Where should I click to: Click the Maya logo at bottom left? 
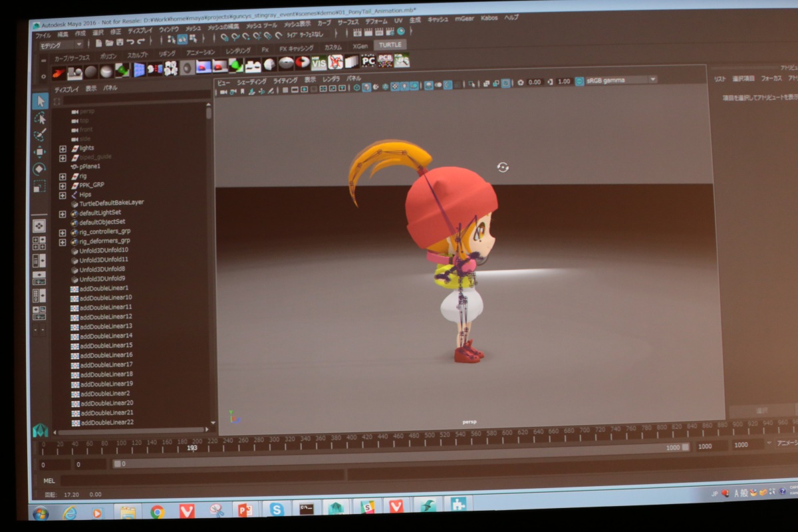click(x=41, y=431)
